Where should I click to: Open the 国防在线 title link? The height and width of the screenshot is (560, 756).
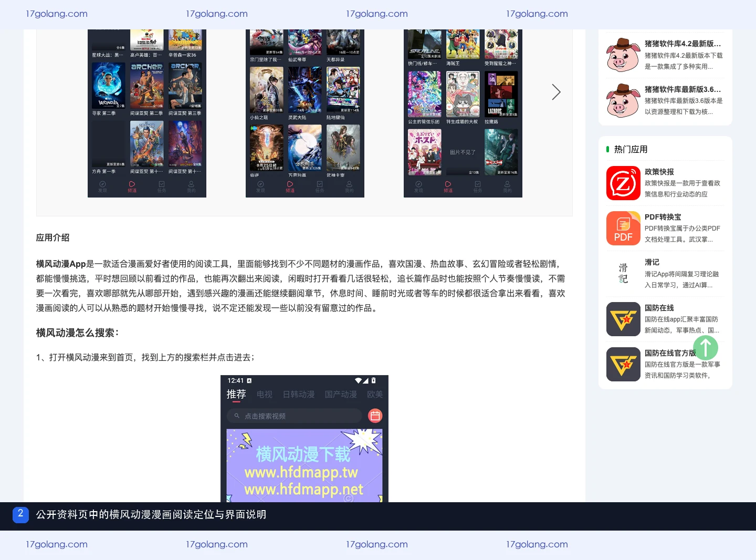659,308
